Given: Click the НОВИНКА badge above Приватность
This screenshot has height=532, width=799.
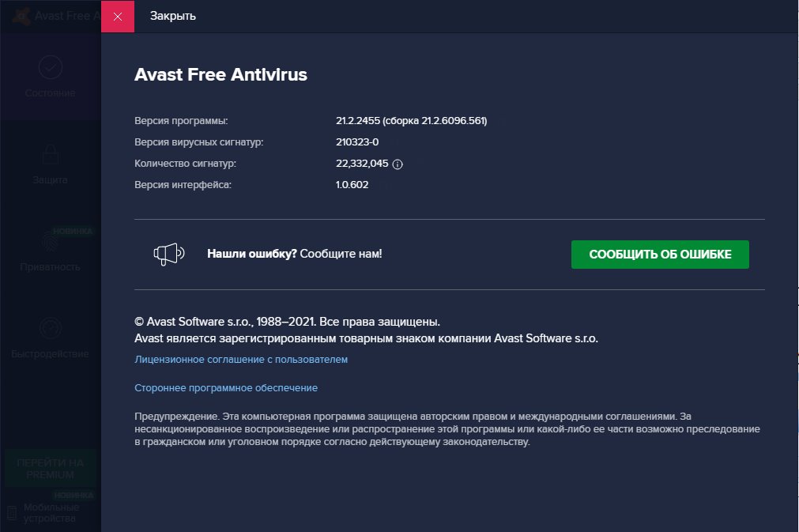Looking at the screenshot, I should click(73, 232).
